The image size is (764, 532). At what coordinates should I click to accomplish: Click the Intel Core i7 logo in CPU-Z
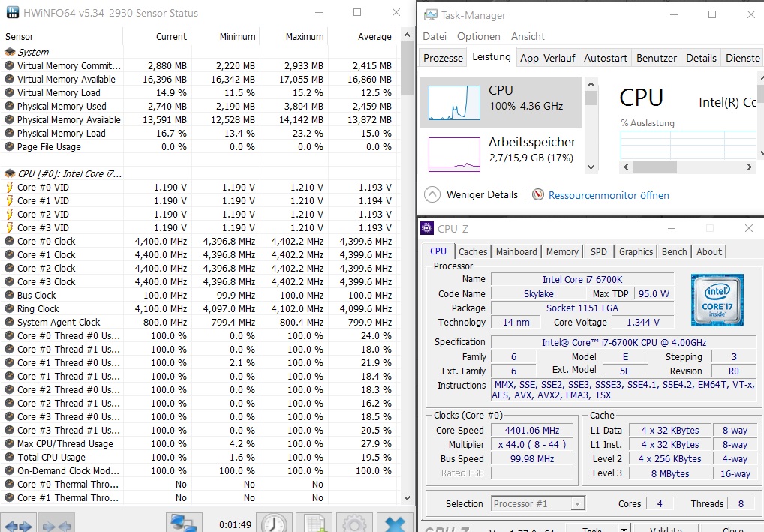pyautogui.click(x=717, y=299)
